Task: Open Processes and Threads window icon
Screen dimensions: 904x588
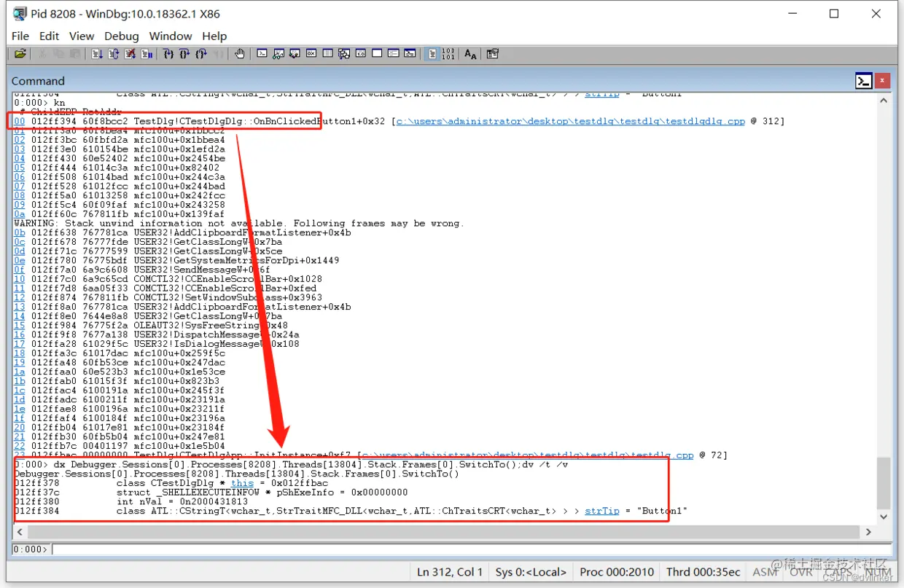Action: coord(394,54)
